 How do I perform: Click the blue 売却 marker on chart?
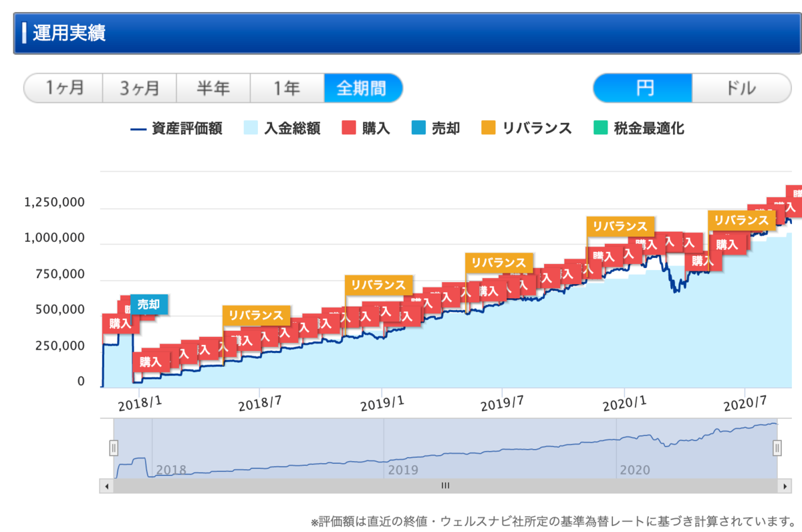coord(149,304)
